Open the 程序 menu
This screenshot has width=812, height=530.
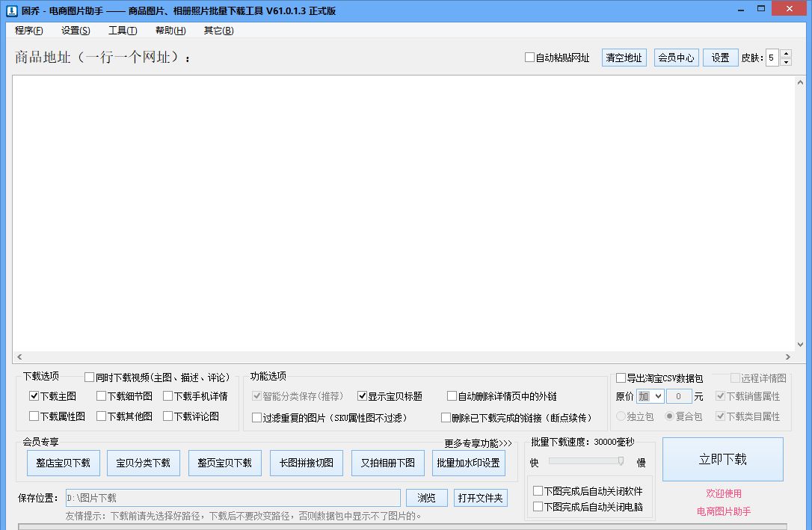coord(28,31)
